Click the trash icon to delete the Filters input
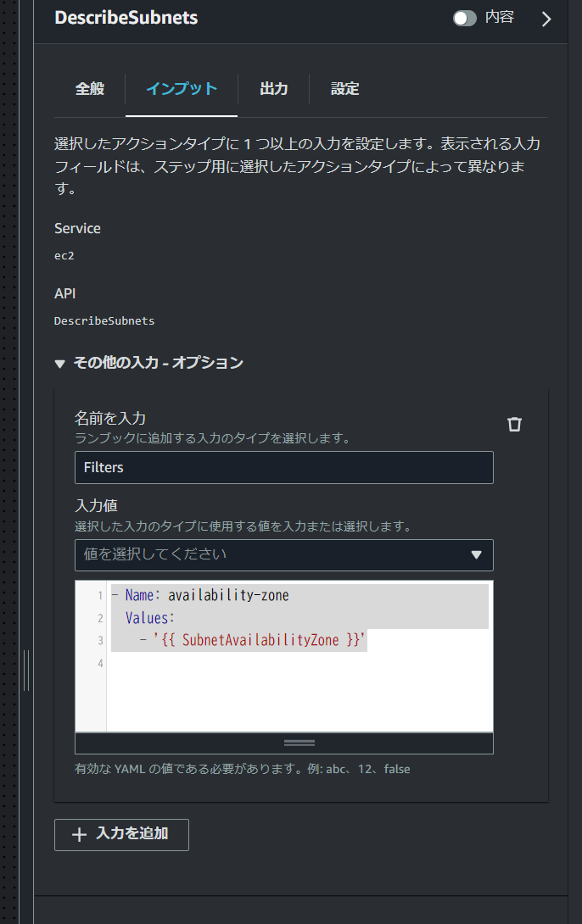The image size is (582, 924). click(x=514, y=424)
